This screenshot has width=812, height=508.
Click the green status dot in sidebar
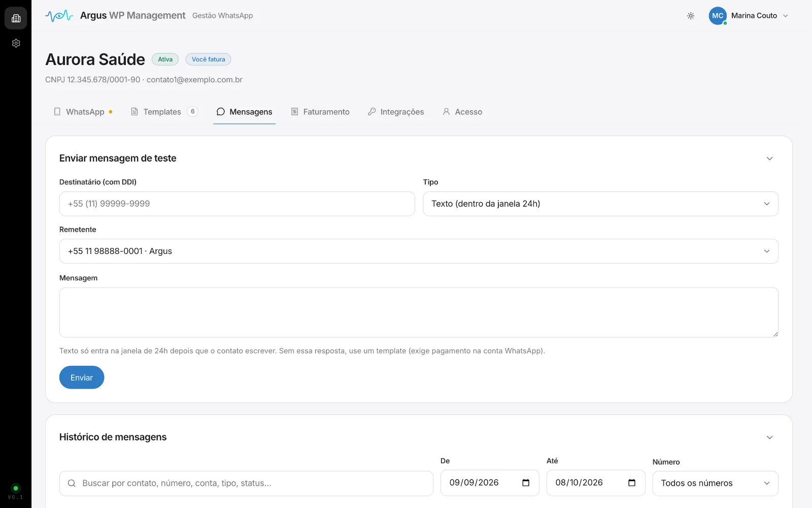(x=16, y=488)
